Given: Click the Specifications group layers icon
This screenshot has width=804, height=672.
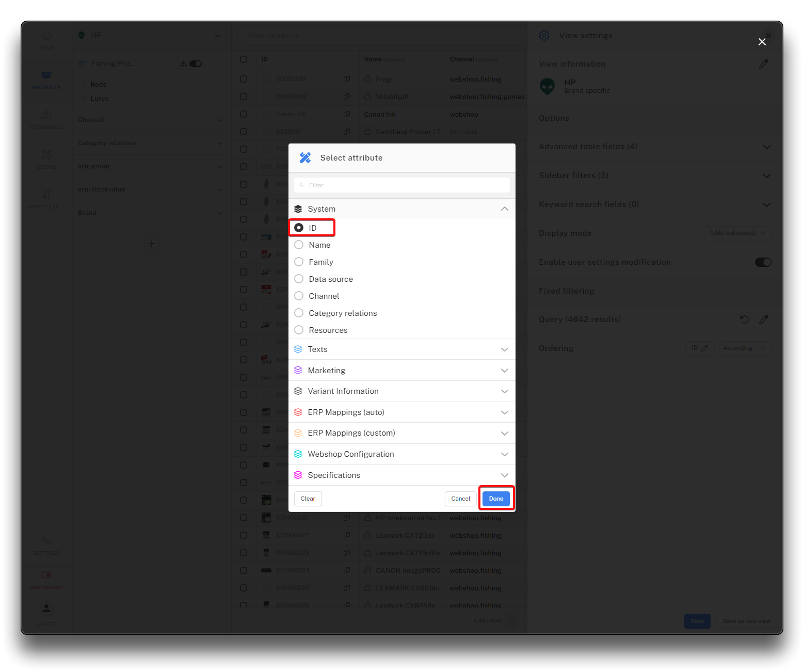Looking at the screenshot, I should pos(298,475).
